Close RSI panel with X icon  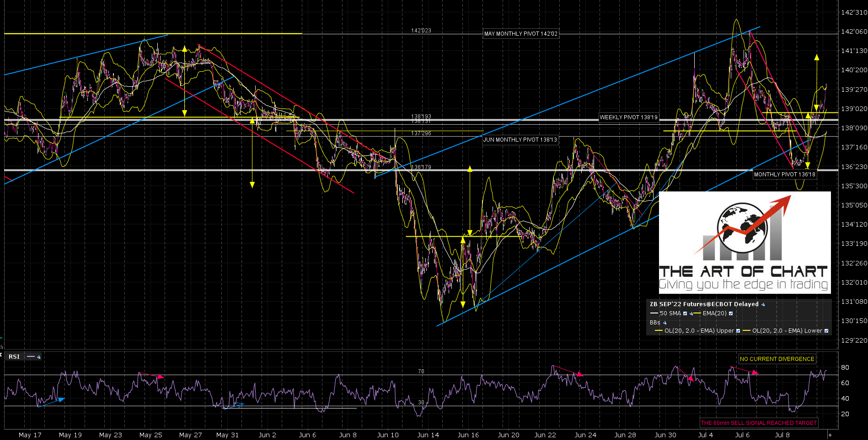1,355
